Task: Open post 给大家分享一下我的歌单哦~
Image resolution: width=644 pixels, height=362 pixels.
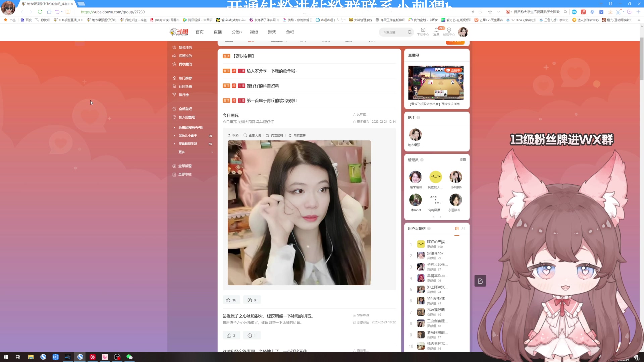Action: point(272,71)
